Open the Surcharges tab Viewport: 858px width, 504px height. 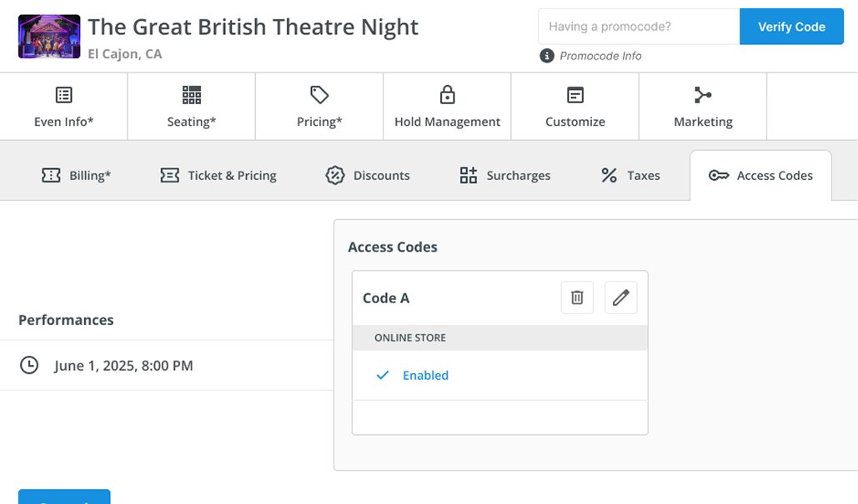pos(504,175)
